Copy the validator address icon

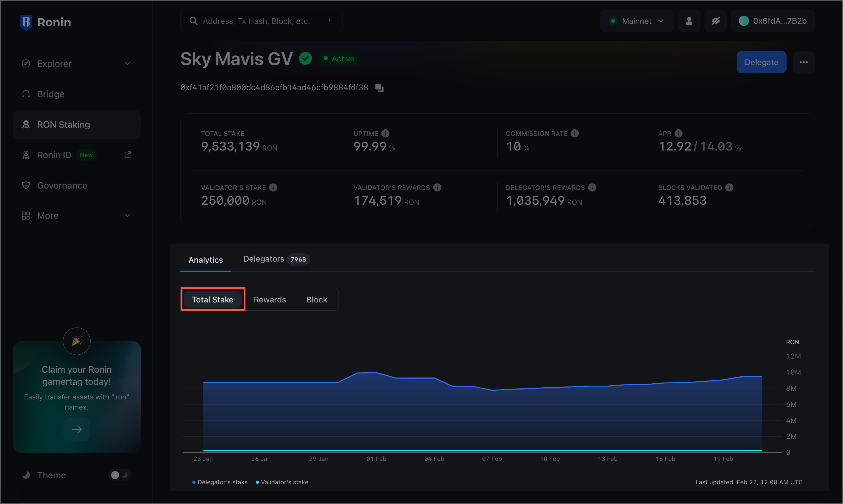pyautogui.click(x=379, y=88)
